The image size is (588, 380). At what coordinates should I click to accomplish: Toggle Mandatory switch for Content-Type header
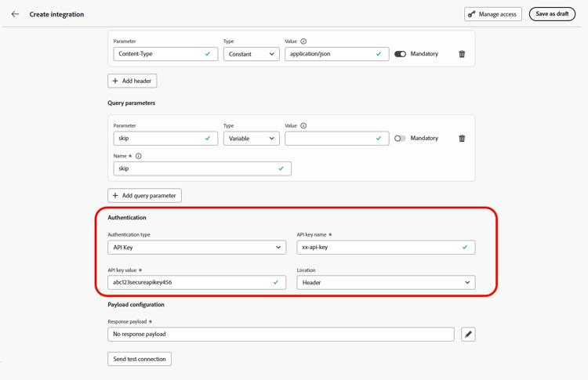click(x=400, y=54)
